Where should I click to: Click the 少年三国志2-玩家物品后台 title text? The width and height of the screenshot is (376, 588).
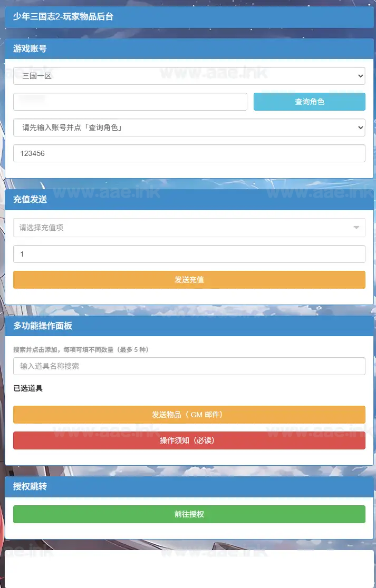coord(63,17)
